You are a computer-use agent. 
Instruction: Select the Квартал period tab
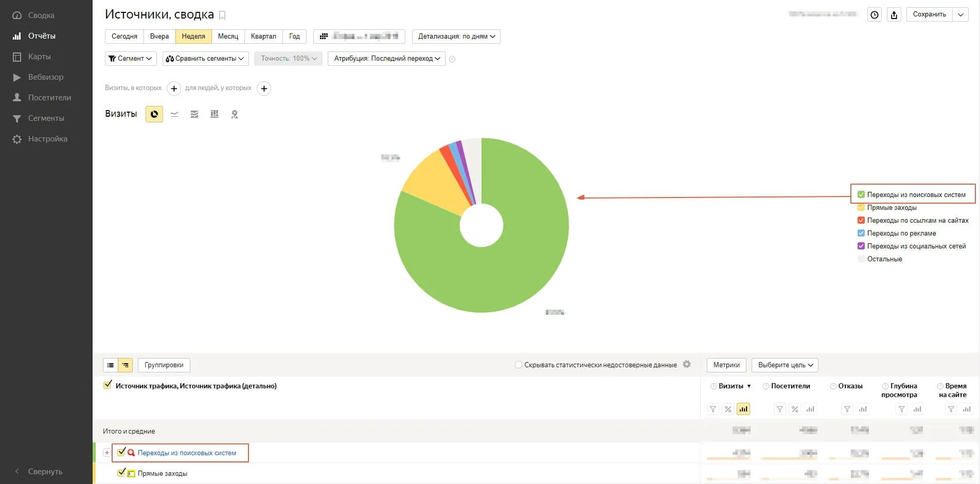point(263,37)
